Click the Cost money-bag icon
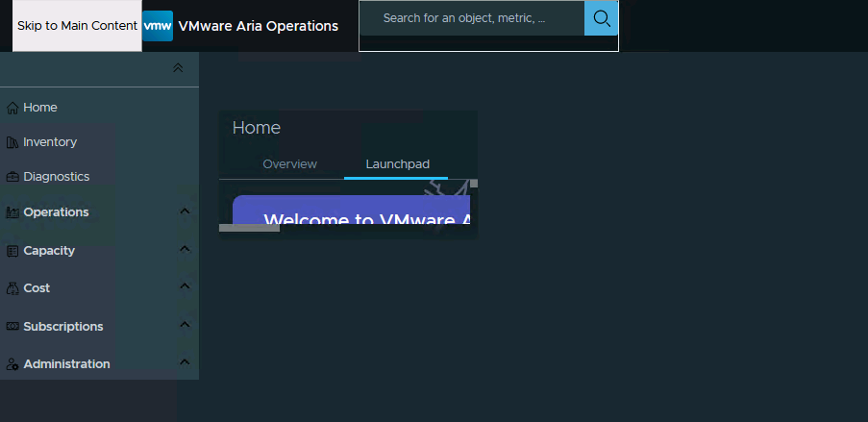Screen dimensions: 868x422 point(12,288)
